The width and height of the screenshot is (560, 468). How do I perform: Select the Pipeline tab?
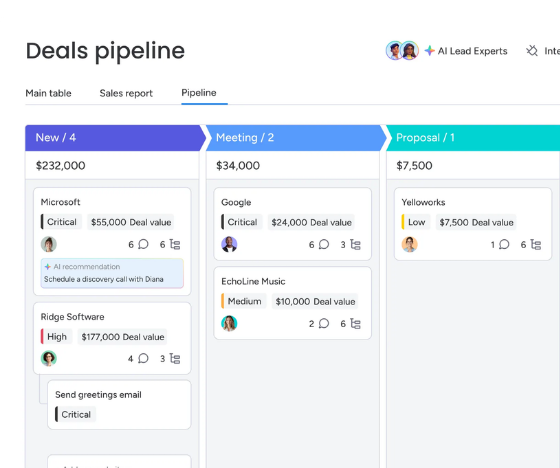(x=199, y=93)
